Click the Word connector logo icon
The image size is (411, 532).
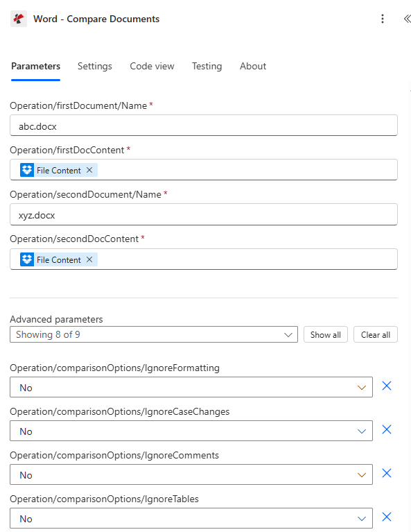pyautogui.click(x=19, y=19)
